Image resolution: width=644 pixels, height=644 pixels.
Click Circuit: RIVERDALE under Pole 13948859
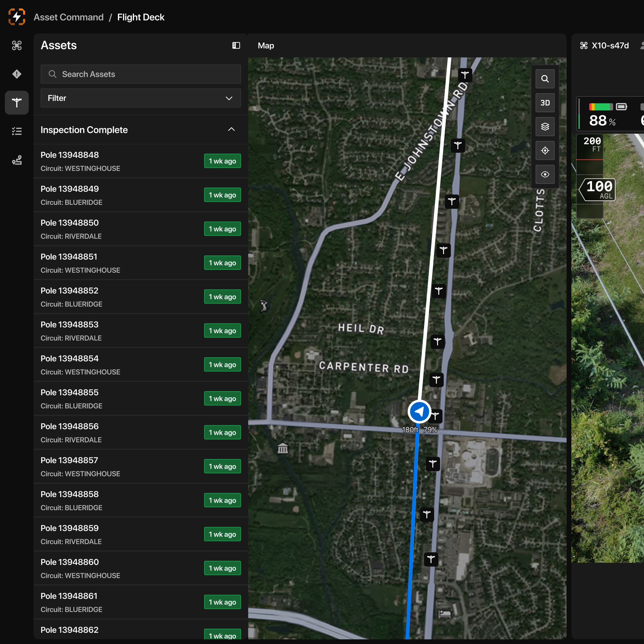tap(71, 542)
